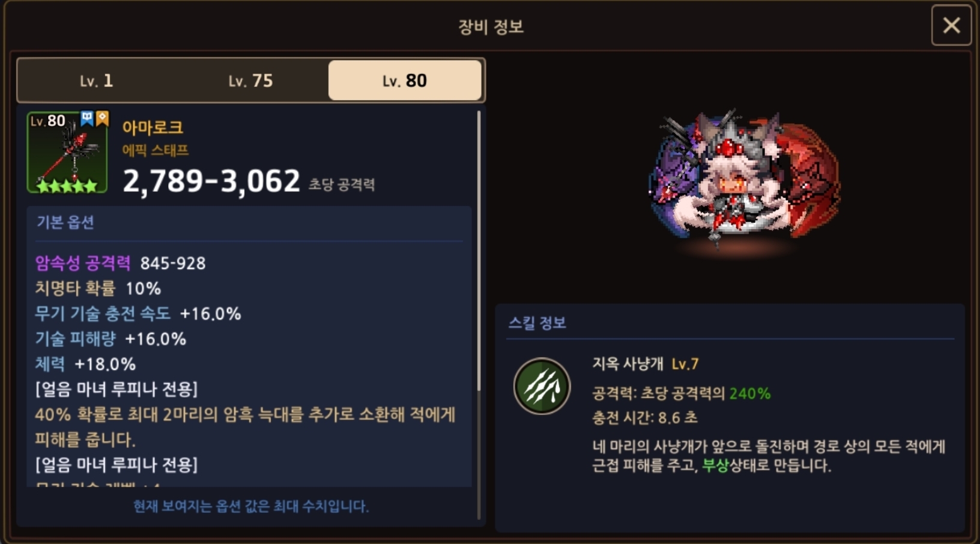Tap the 아마로크 staff weapon icon

(x=67, y=153)
